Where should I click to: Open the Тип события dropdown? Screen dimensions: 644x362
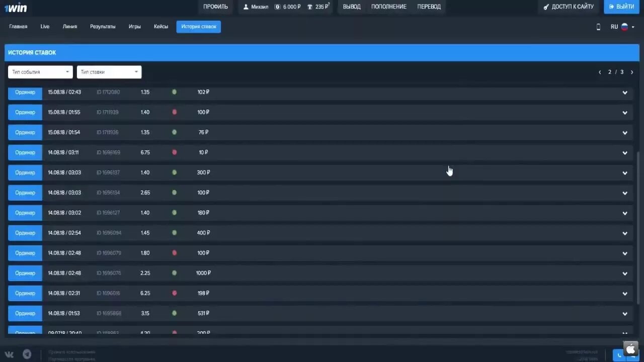pyautogui.click(x=40, y=72)
